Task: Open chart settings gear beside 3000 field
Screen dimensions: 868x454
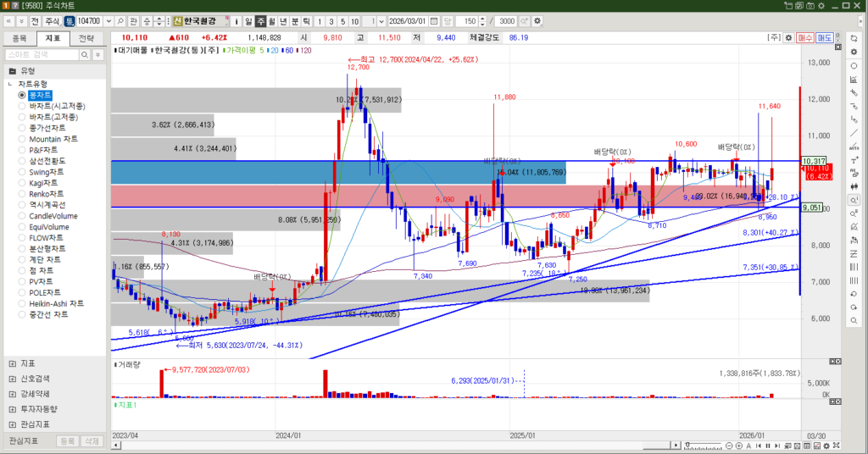Action: (536, 20)
